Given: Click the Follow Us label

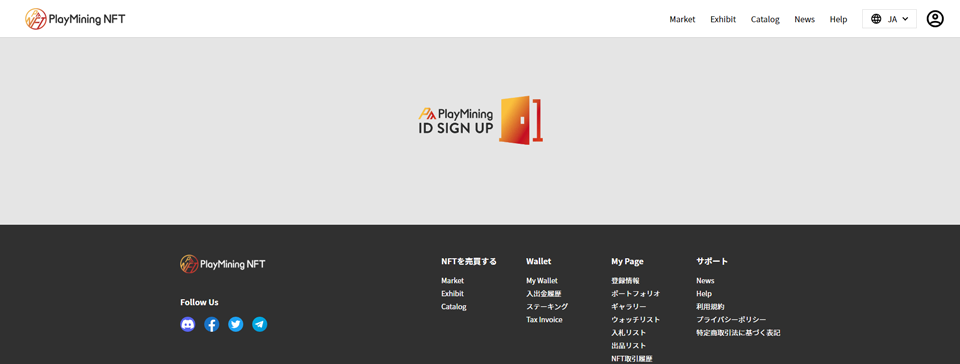Looking at the screenshot, I should (x=199, y=302).
